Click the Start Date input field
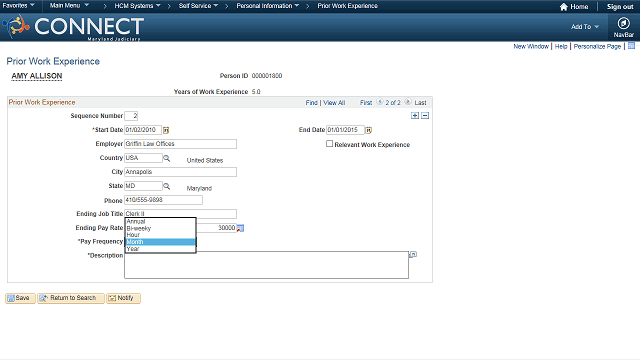The image size is (640, 360). point(143,130)
